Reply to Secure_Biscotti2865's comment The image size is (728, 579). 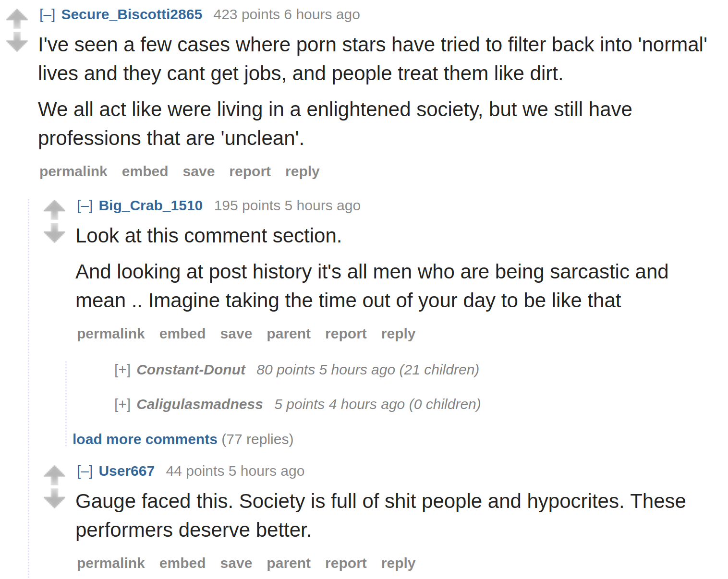[302, 171]
